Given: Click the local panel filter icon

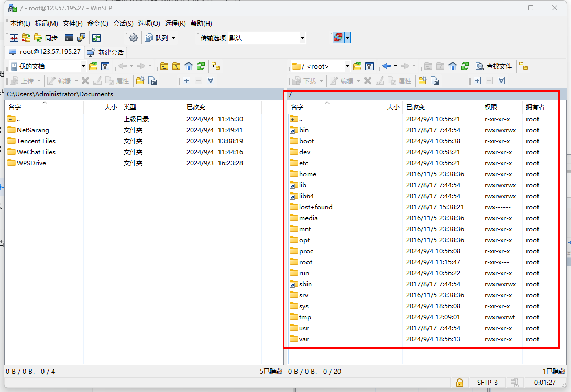Looking at the screenshot, I should (105, 66).
